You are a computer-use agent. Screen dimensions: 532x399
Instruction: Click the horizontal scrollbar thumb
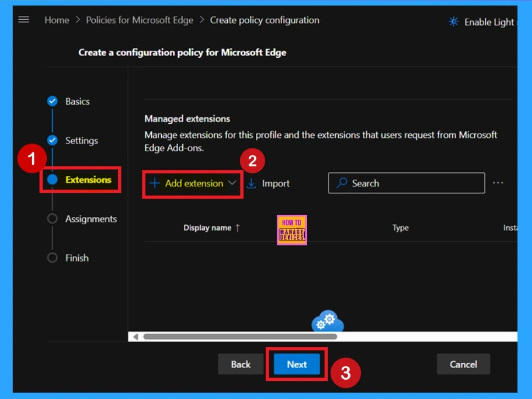tap(240, 337)
